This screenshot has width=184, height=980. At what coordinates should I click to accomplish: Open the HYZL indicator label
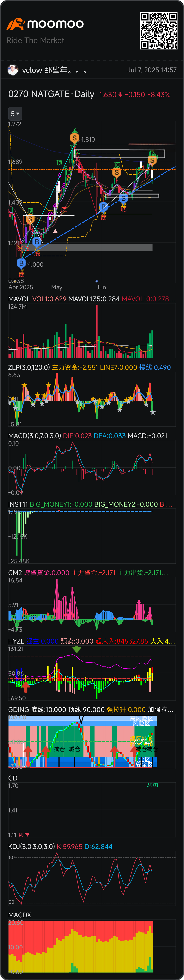point(16,641)
